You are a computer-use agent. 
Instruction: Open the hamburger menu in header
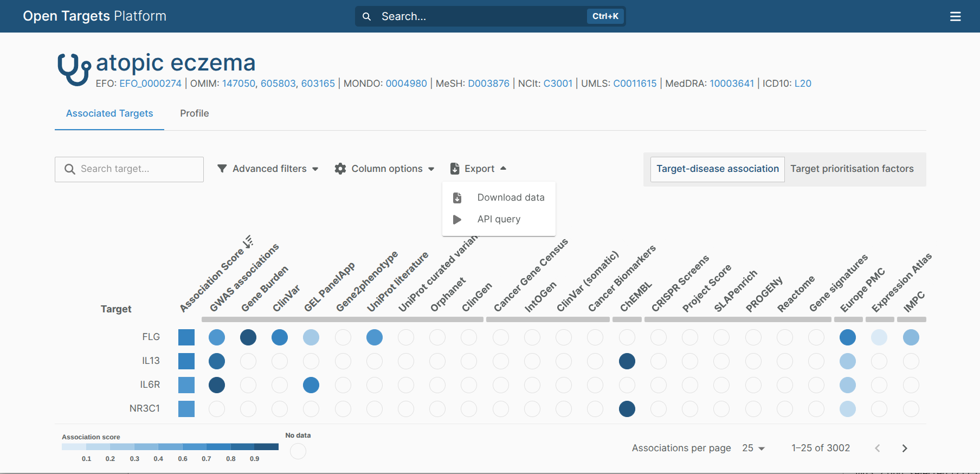click(x=955, y=16)
